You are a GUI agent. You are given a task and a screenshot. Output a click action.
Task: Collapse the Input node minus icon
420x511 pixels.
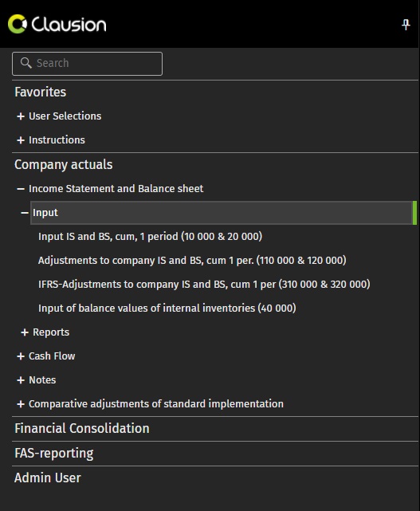click(25, 213)
